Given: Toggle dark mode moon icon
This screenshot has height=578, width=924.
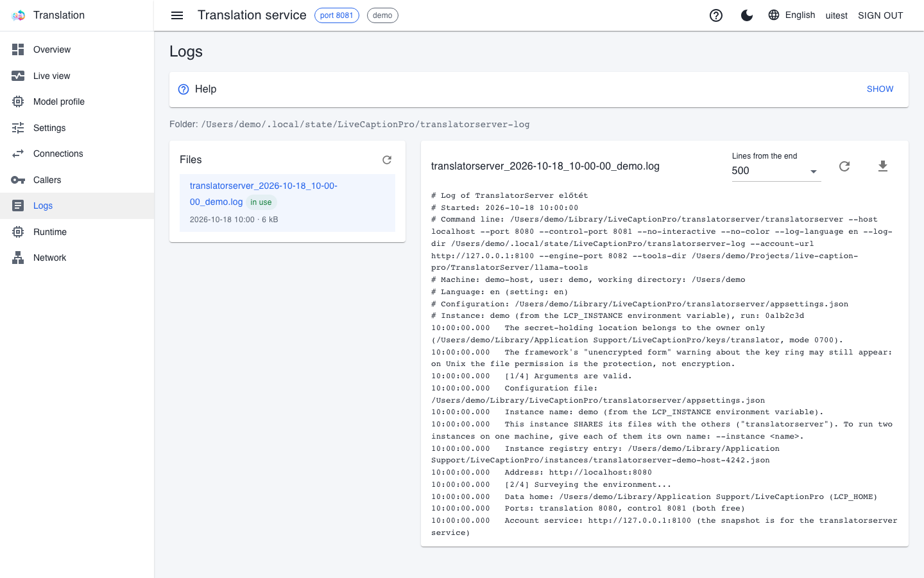Looking at the screenshot, I should pos(747,15).
